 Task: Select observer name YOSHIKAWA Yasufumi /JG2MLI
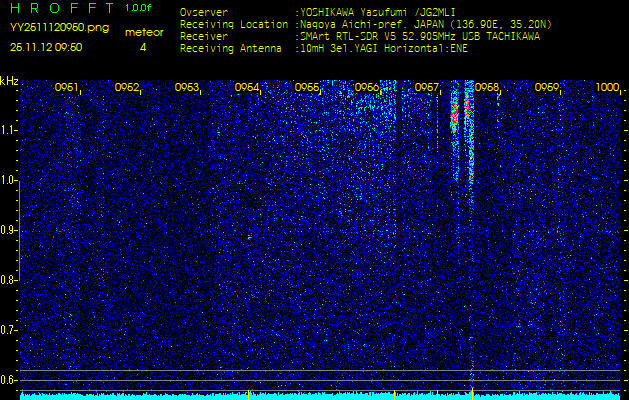tap(378, 12)
